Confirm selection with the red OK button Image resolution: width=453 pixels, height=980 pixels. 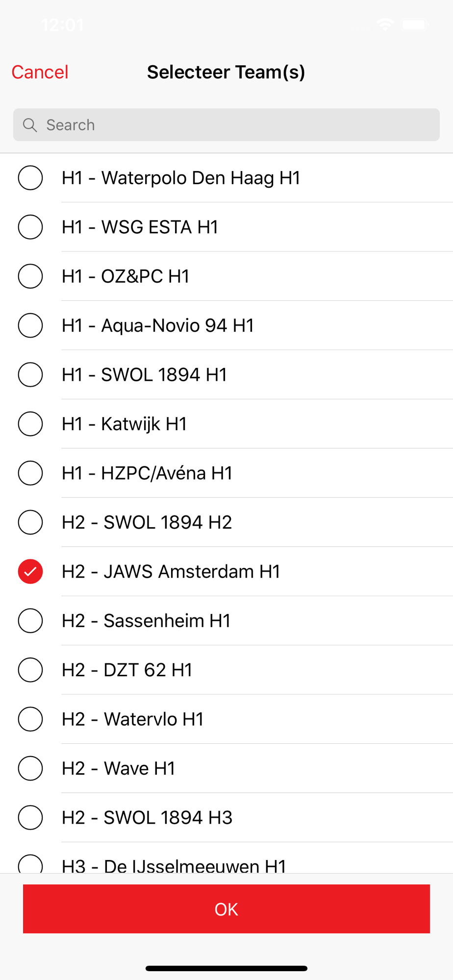[x=226, y=909]
